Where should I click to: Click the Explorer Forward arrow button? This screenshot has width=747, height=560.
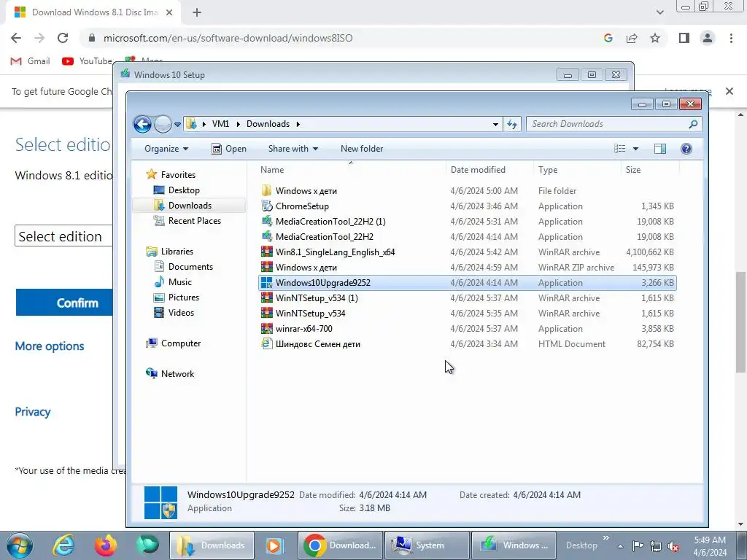[x=163, y=124]
